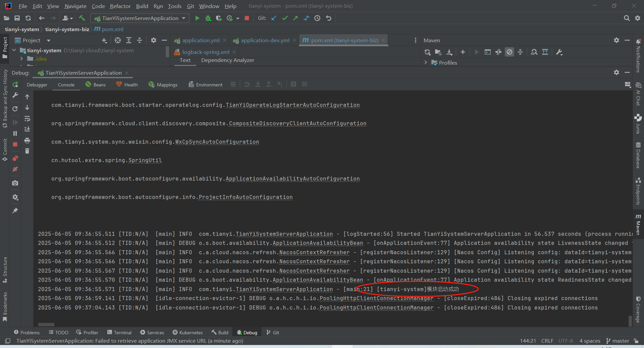Print the console output

[x=27, y=140]
